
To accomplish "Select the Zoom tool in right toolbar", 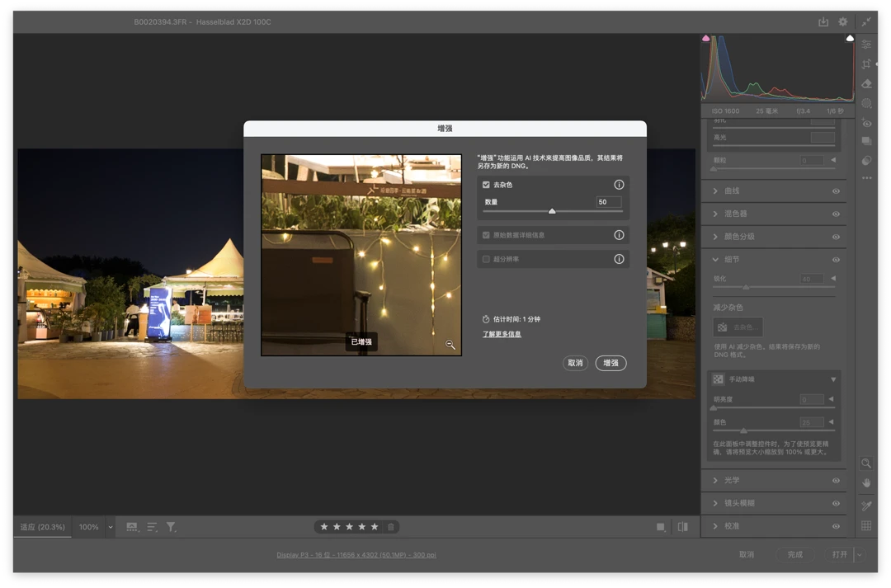I will click(x=866, y=463).
